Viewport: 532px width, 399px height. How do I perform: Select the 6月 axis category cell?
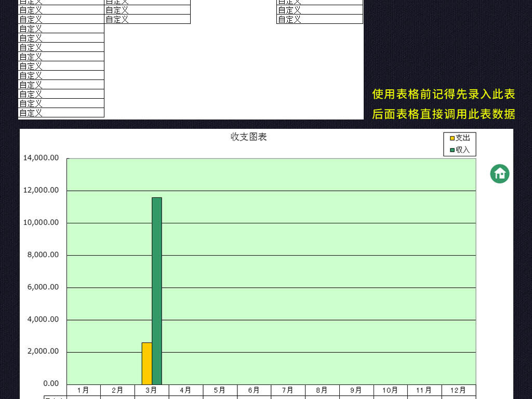tap(254, 390)
